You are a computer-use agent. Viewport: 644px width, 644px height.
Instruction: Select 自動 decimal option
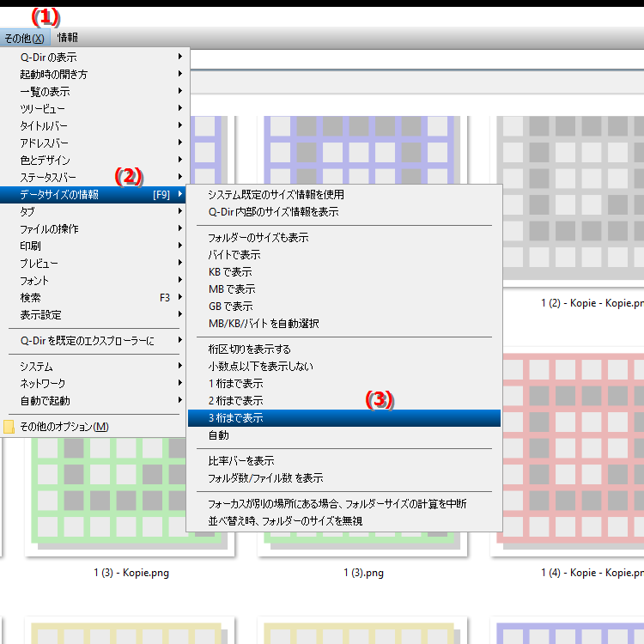pyautogui.click(x=344, y=435)
